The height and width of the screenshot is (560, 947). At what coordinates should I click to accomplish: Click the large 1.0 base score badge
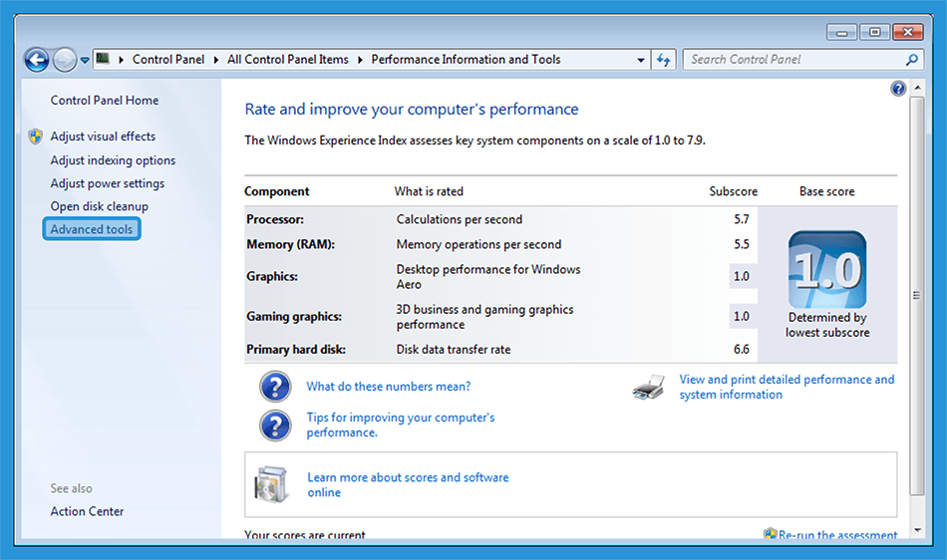pyautogui.click(x=826, y=269)
